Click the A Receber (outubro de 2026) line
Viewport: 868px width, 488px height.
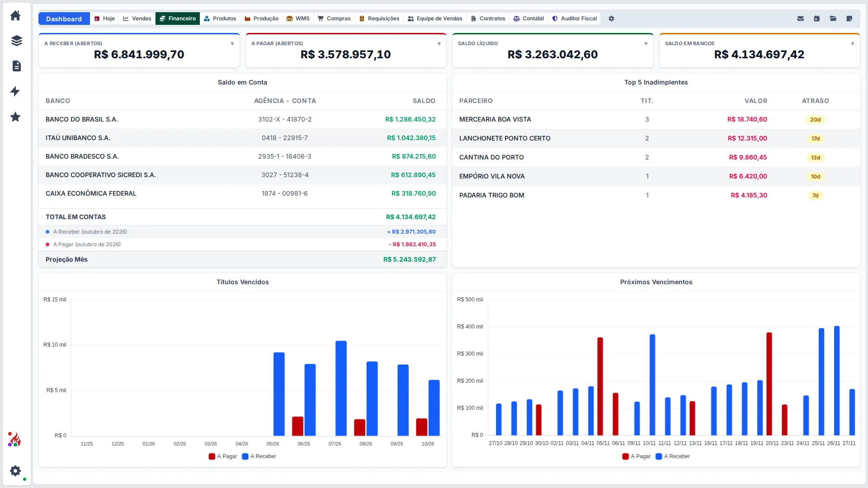point(242,232)
